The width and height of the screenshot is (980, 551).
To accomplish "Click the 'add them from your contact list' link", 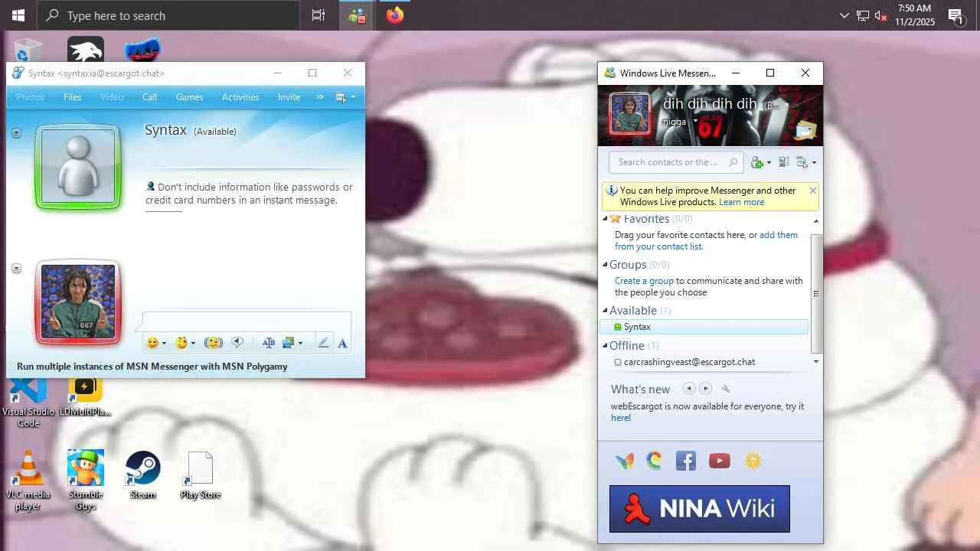I will [x=706, y=241].
